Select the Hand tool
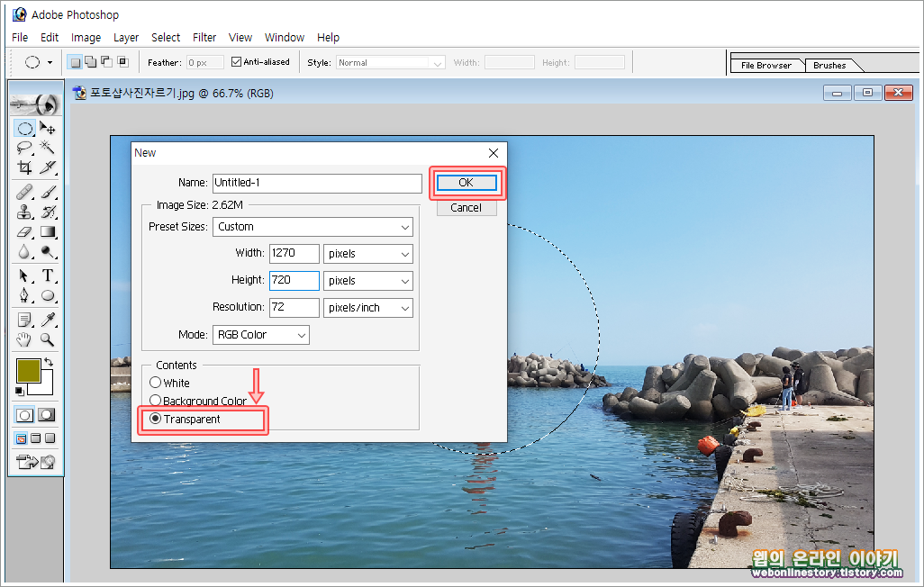The image size is (924, 587). (24, 339)
